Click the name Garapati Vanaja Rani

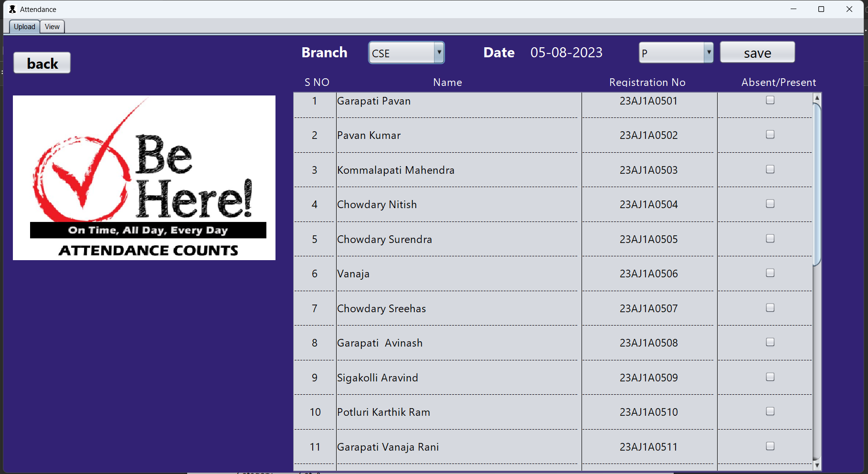pos(388,447)
